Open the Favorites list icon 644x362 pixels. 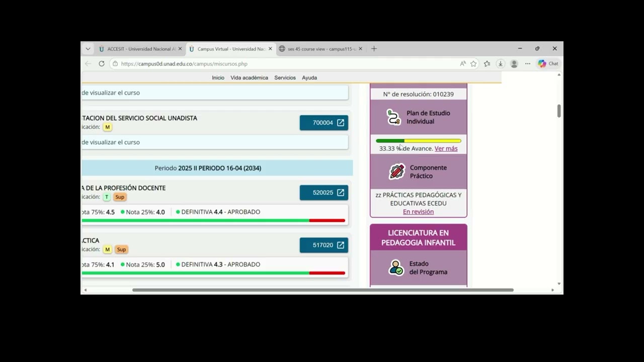coord(487,64)
